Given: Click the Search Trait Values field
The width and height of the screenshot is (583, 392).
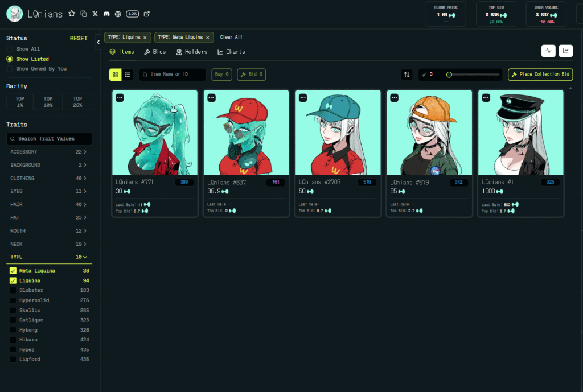Looking at the screenshot, I should [x=49, y=139].
